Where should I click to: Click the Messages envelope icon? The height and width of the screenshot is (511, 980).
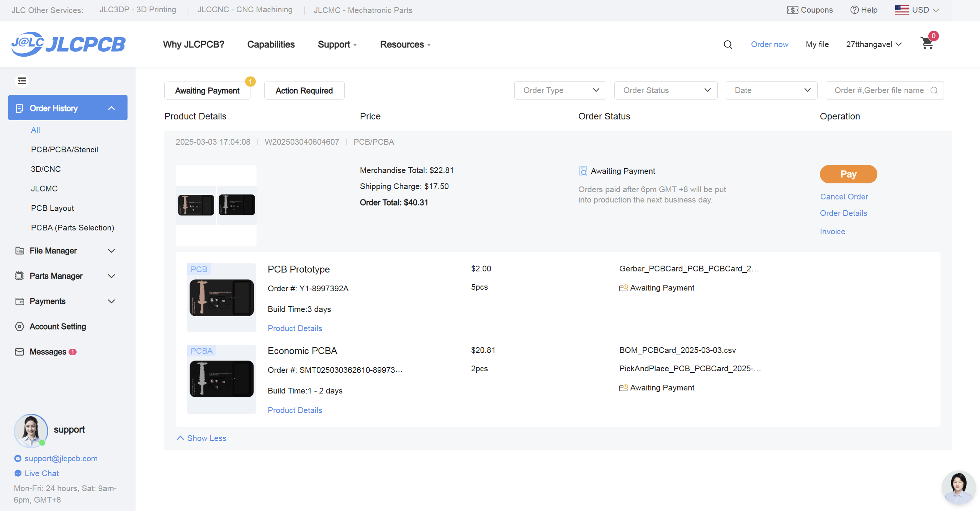tap(19, 352)
